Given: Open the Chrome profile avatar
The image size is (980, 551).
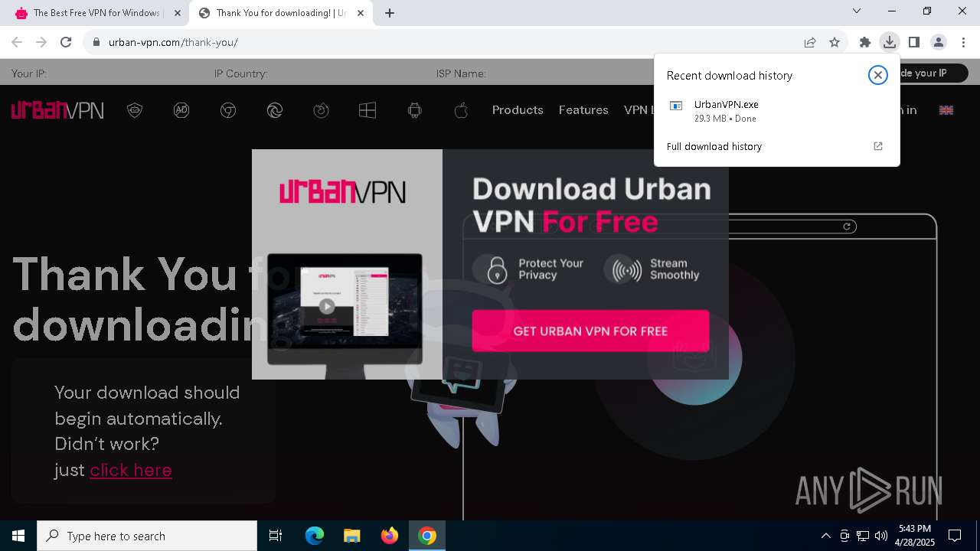Looking at the screenshot, I should [x=939, y=42].
